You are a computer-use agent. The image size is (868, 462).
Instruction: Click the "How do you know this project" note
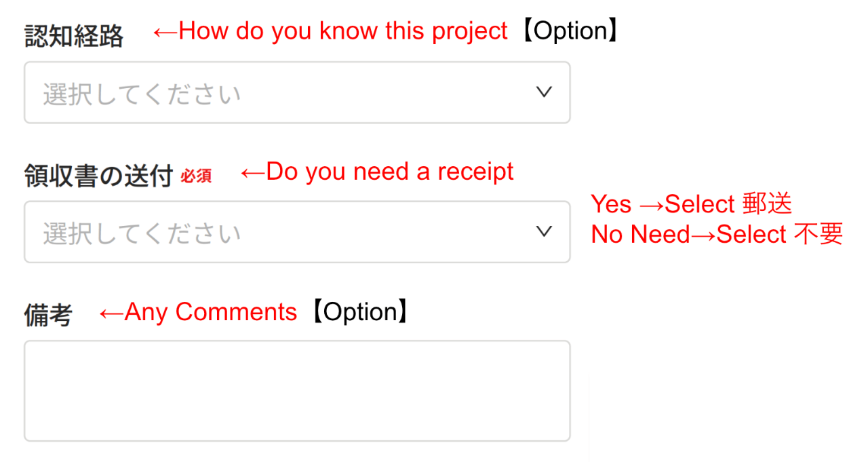(x=342, y=31)
